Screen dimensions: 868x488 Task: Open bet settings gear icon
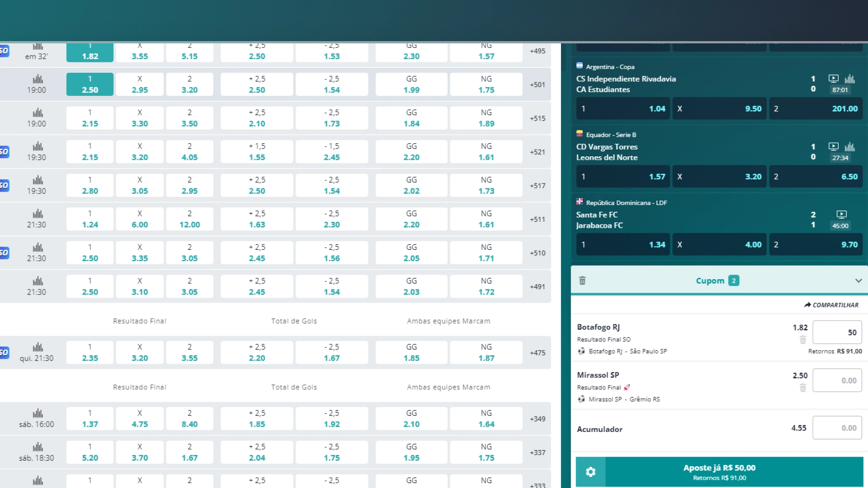click(x=590, y=472)
